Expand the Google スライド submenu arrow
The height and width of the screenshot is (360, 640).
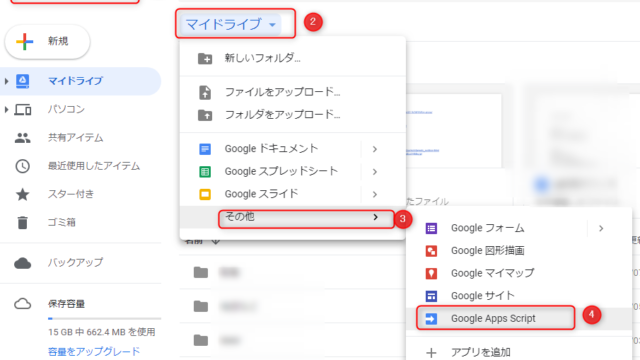pos(375,194)
